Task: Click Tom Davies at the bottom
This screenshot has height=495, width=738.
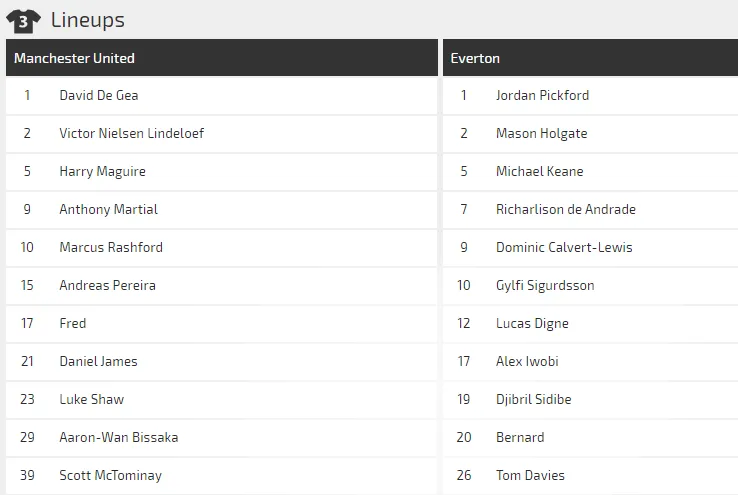Action: pos(530,476)
